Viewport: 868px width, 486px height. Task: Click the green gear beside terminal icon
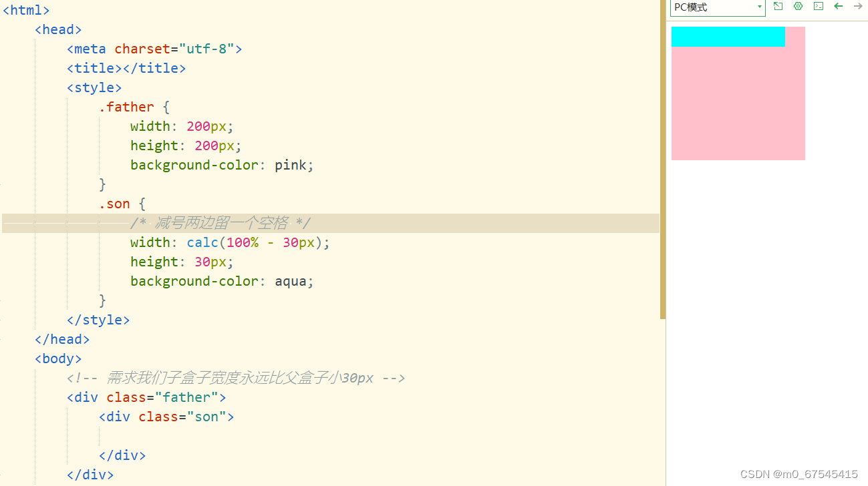[x=798, y=6]
